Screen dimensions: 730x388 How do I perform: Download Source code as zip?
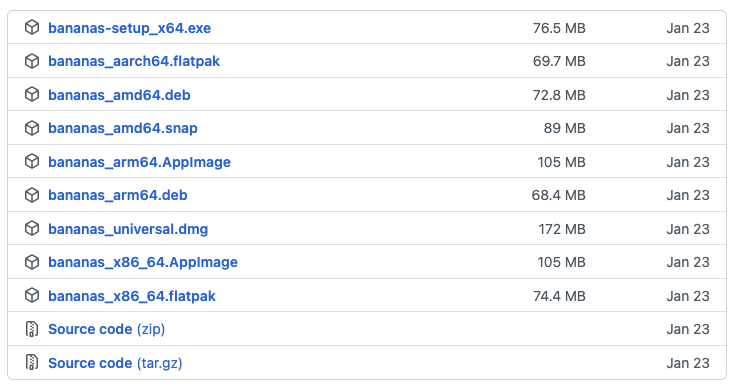(x=107, y=329)
